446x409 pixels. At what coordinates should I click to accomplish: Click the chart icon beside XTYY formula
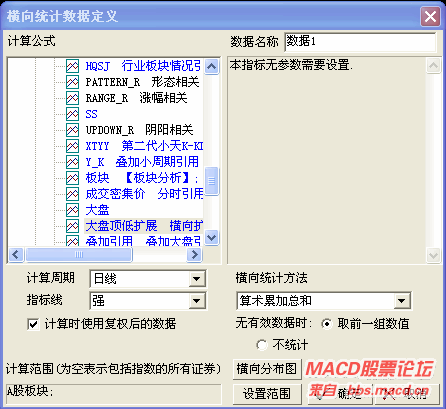coord(72,146)
